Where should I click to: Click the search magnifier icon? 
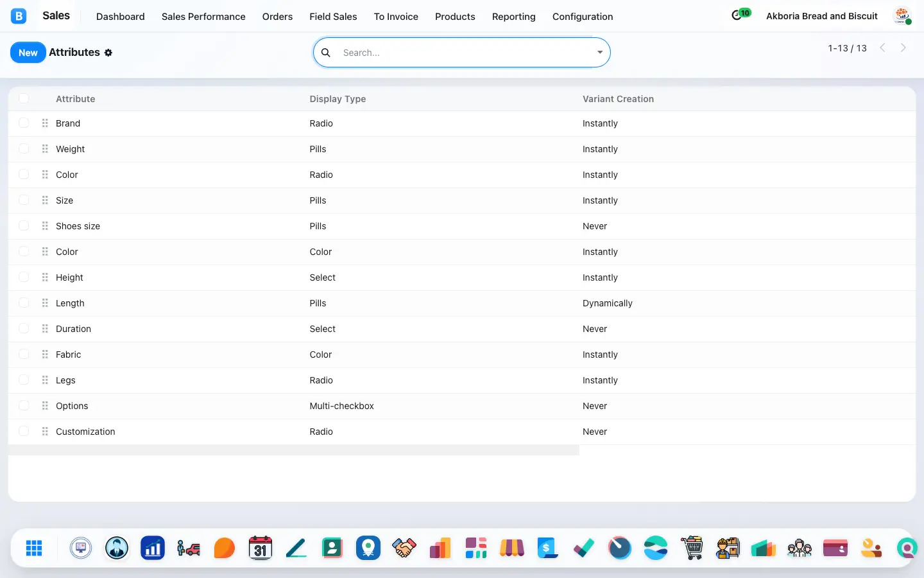[x=326, y=53]
